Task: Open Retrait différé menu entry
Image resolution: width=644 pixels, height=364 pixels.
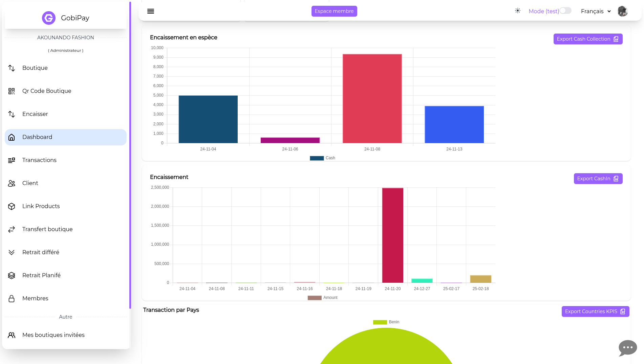Action: coord(66,252)
